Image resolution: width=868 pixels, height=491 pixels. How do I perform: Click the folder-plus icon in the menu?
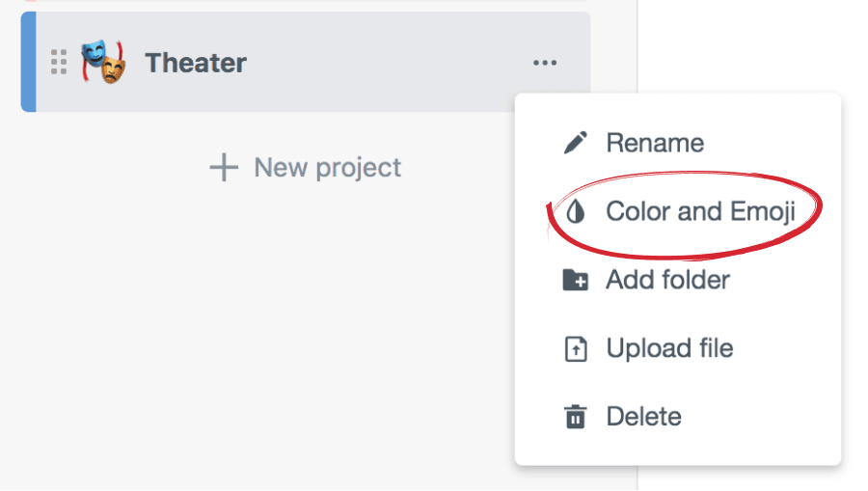(x=575, y=281)
